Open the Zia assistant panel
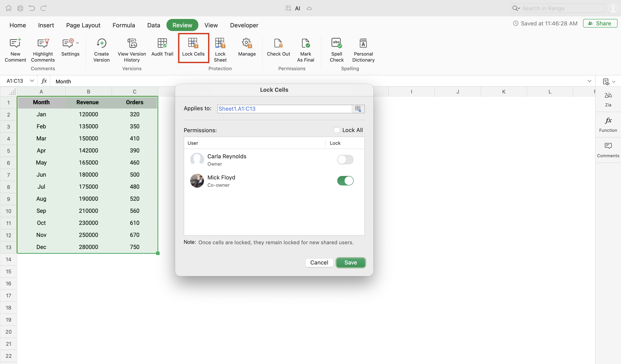This screenshot has width=621, height=364. (x=608, y=99)
